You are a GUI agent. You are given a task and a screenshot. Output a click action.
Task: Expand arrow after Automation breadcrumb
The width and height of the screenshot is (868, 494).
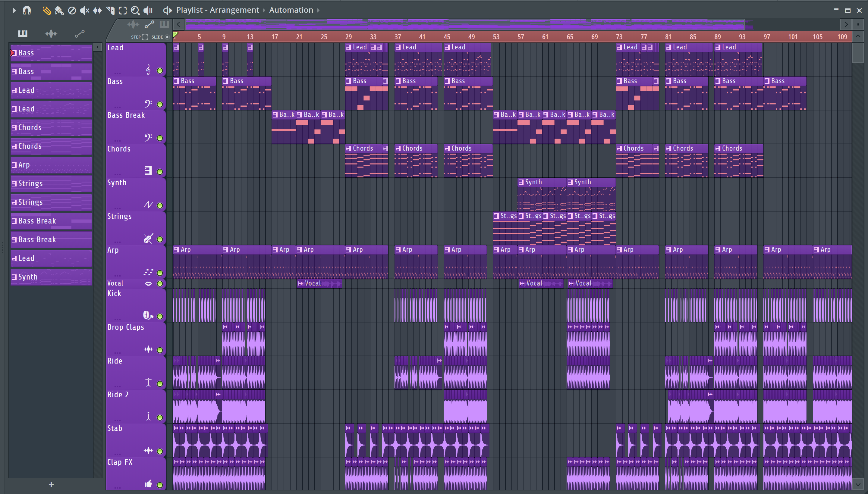pos(318,10)
